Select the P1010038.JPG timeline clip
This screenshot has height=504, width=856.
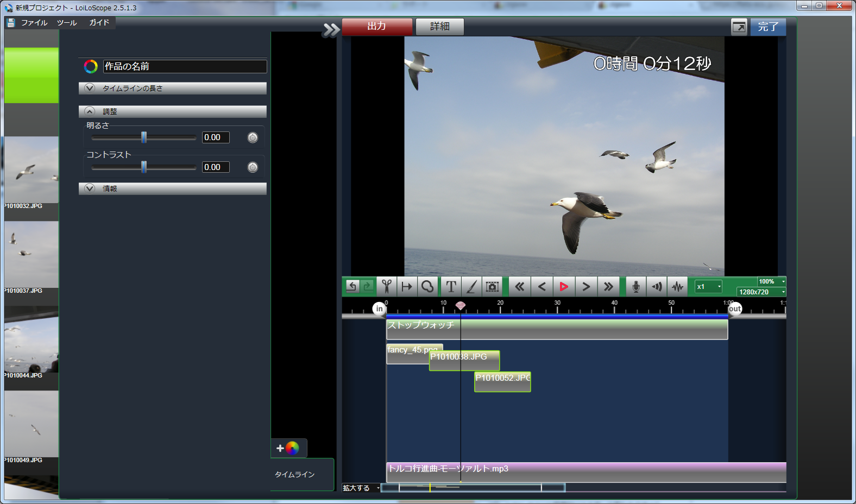point(464,361)
